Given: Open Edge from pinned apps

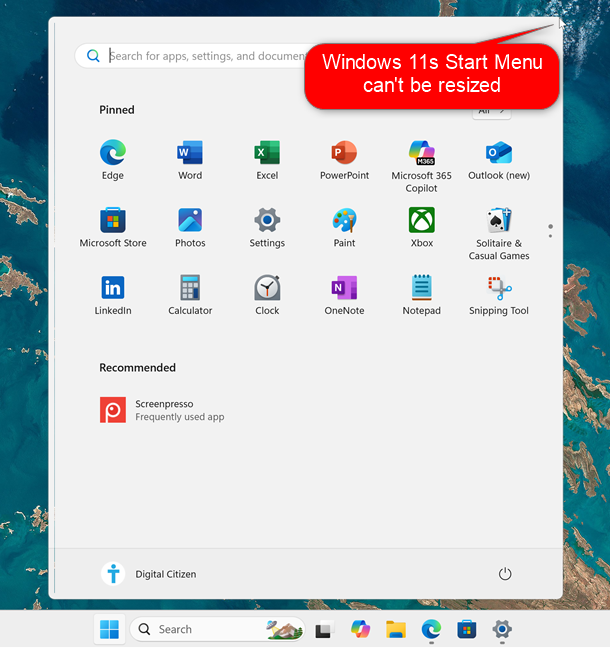Looking at the screenshot, I should (x=113, y=160).
